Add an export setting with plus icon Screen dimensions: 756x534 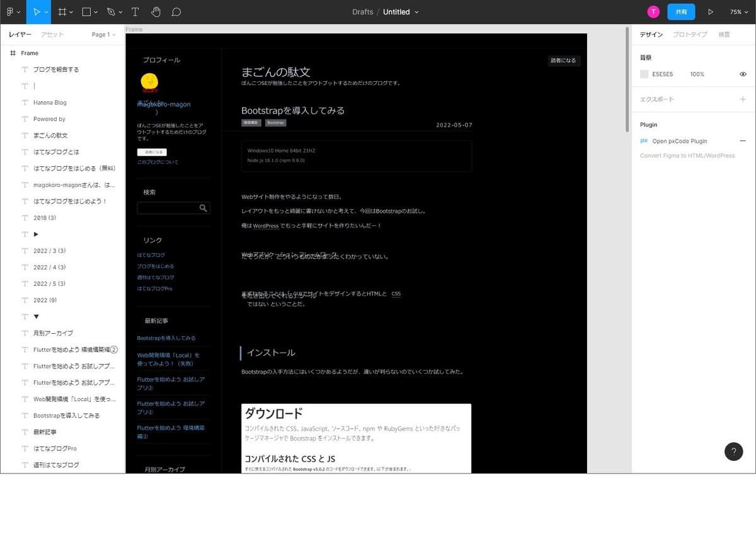(x=743, y=99)
